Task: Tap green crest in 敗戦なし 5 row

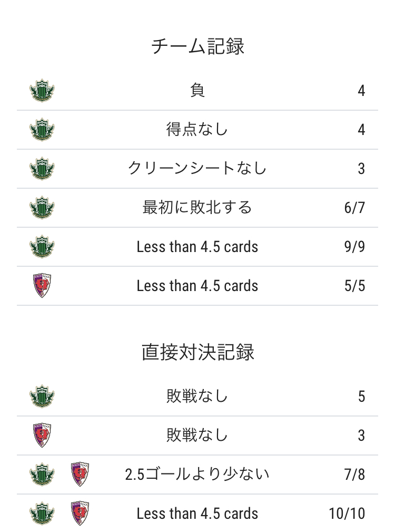Action: (x=42, y=396)
